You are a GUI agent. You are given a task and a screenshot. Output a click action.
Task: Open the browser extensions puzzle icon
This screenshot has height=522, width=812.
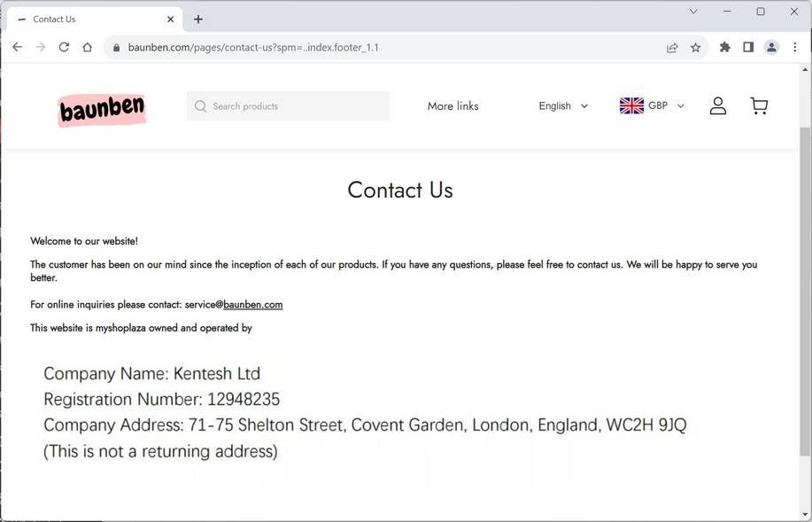click(724, 47)
